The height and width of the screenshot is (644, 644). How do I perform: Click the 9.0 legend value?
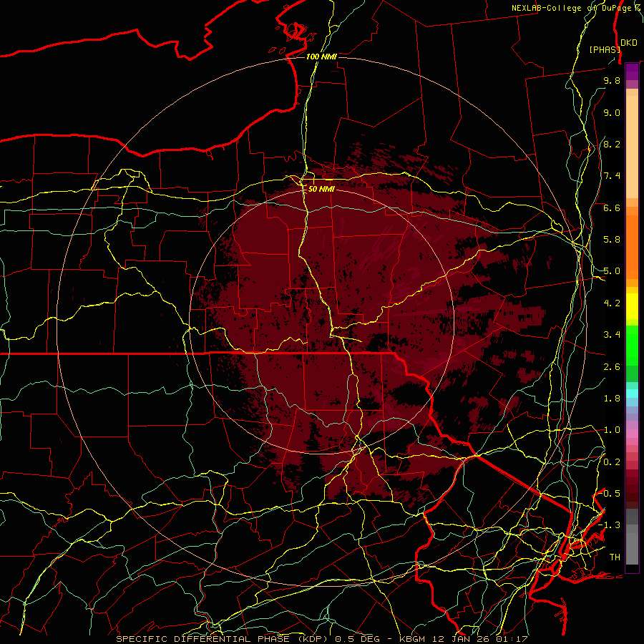[612, 112]
